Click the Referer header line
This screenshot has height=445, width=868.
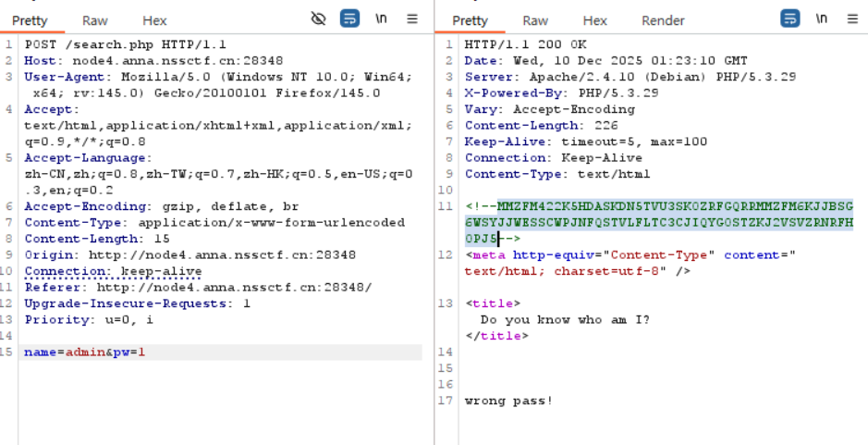(x=198, y=288)
